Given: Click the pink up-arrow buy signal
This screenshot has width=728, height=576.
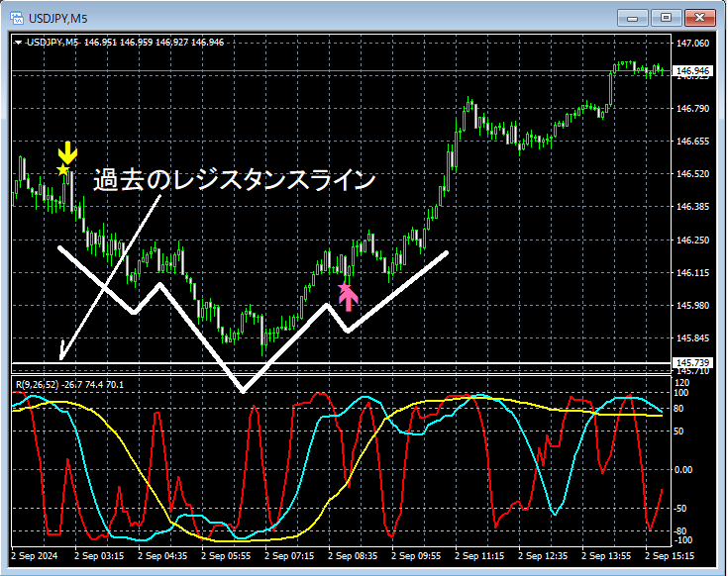Looking at the screenshot, I should click(x=349, y=298).
